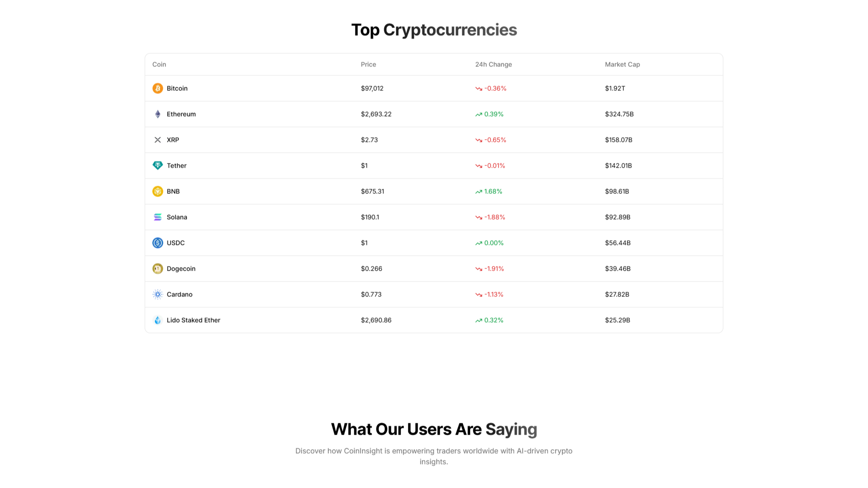The height and width of the screenshot is (488, 868).
Task: Click the BNB upward trend arrow
Action: pyautogui.click(x=478, y=192)
